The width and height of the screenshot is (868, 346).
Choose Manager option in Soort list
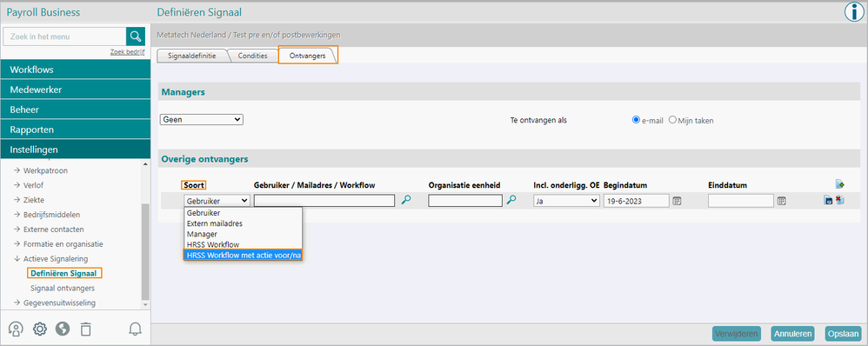[243, 234]
